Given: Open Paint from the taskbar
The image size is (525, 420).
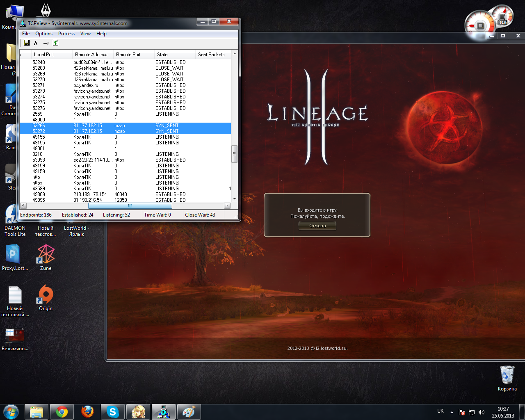Looking at the screenshot, I should click(x=189, y=412).
